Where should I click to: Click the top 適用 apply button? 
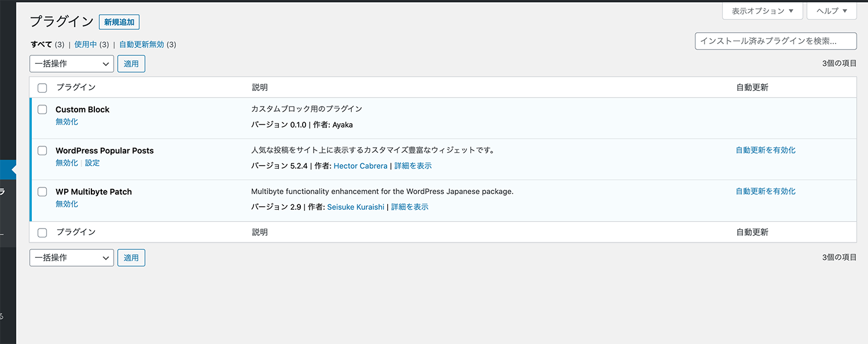[131, 63]
